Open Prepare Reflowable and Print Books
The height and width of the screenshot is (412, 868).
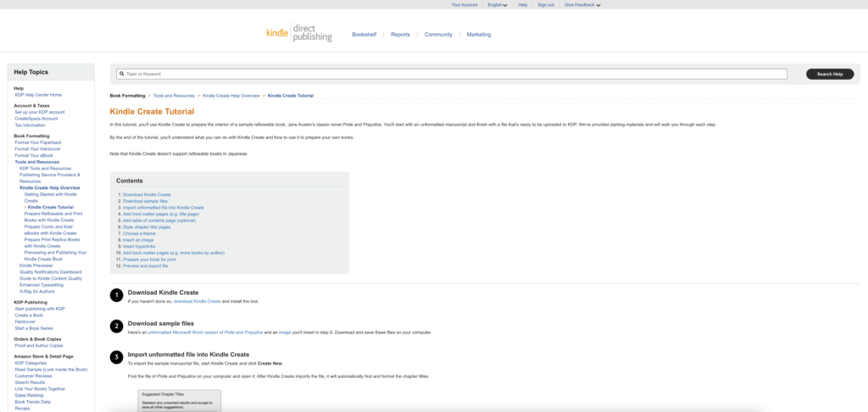point(53,216)
